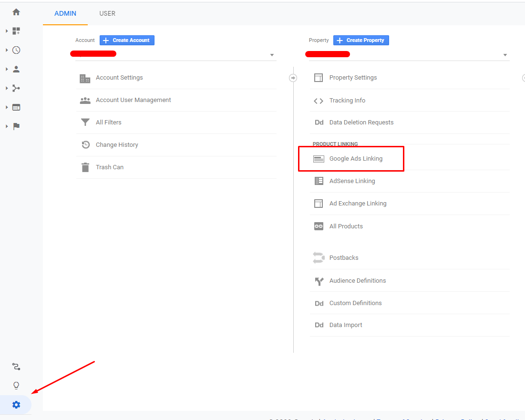Expand the Customization section arrow
The image size is (525, 420).
pyautogui.click(x=7, y=31)
